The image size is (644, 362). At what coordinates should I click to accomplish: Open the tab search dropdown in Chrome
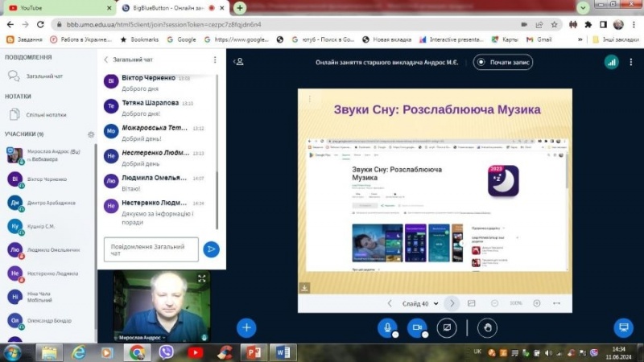pyautogui.click(x=583, y=8)
